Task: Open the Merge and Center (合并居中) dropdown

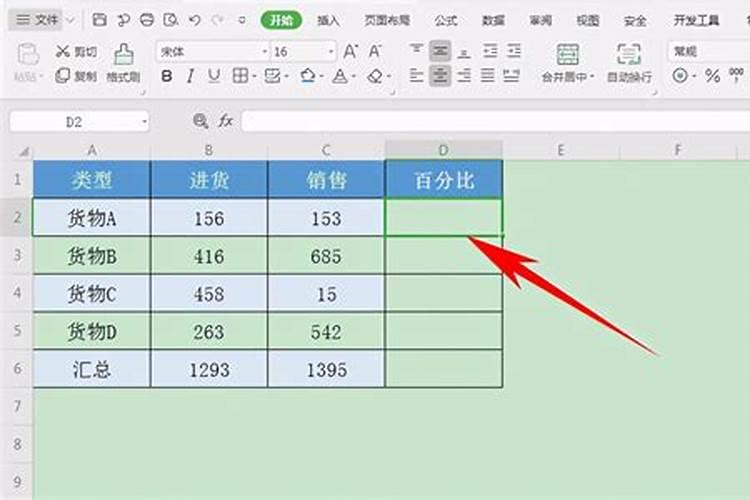Action: (592, 76)
